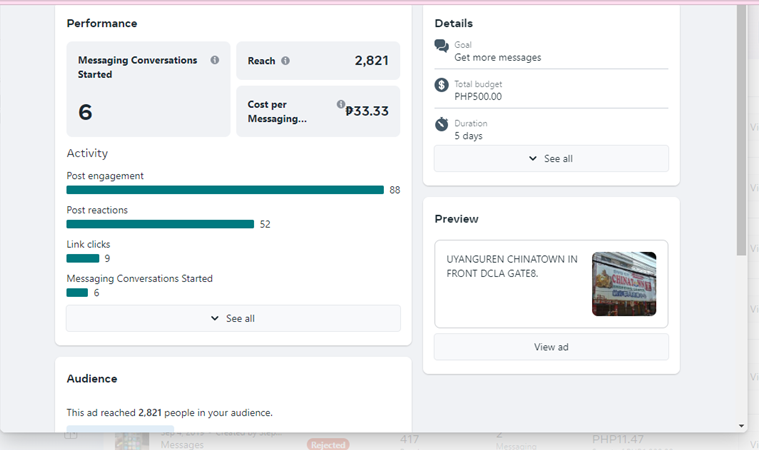Click the 52 post reactions count
Screen dimensions: 759x450
(x=265, y=225)
